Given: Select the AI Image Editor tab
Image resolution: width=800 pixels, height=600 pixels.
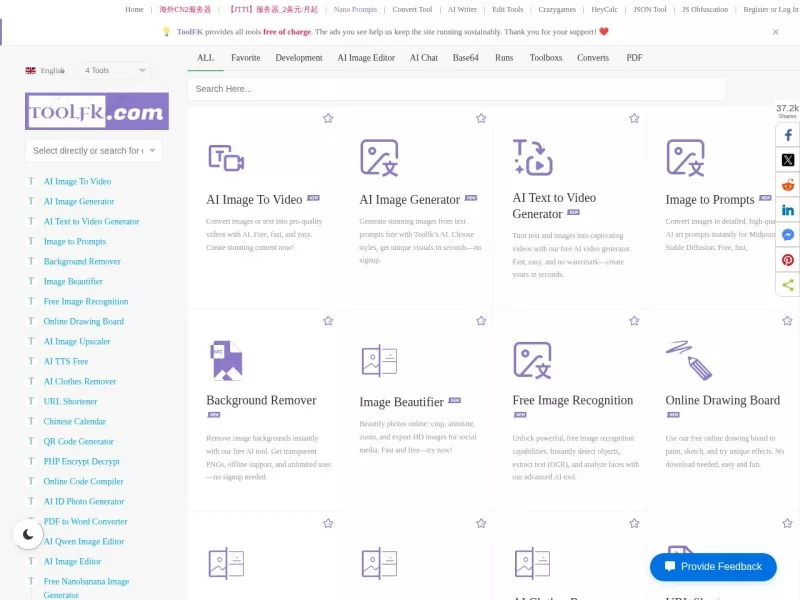Looking at the screenshot, I should [x=366, y=58].
